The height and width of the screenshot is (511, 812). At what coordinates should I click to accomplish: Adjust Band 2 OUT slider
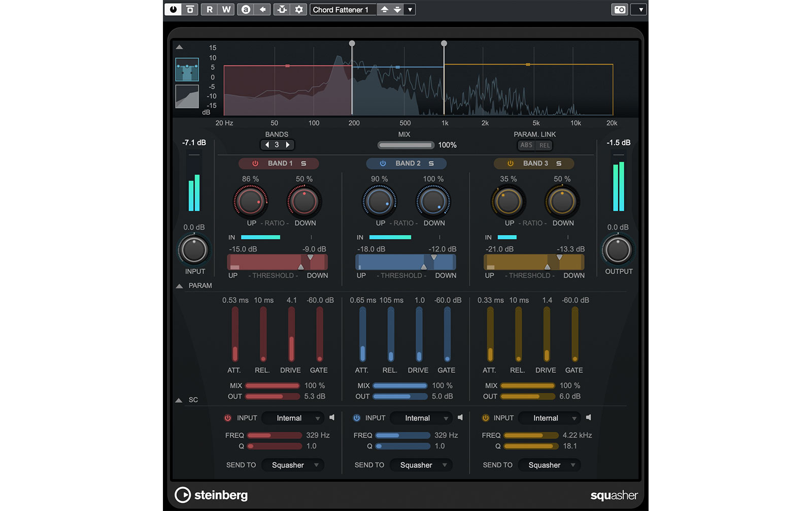pos(400,396)
